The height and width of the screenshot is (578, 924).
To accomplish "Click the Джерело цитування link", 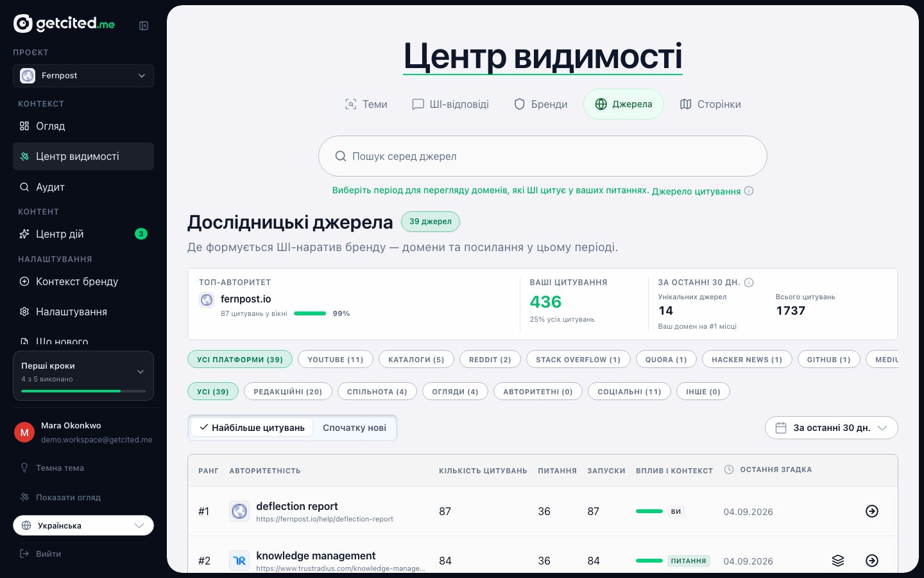I will click(696, 191).
